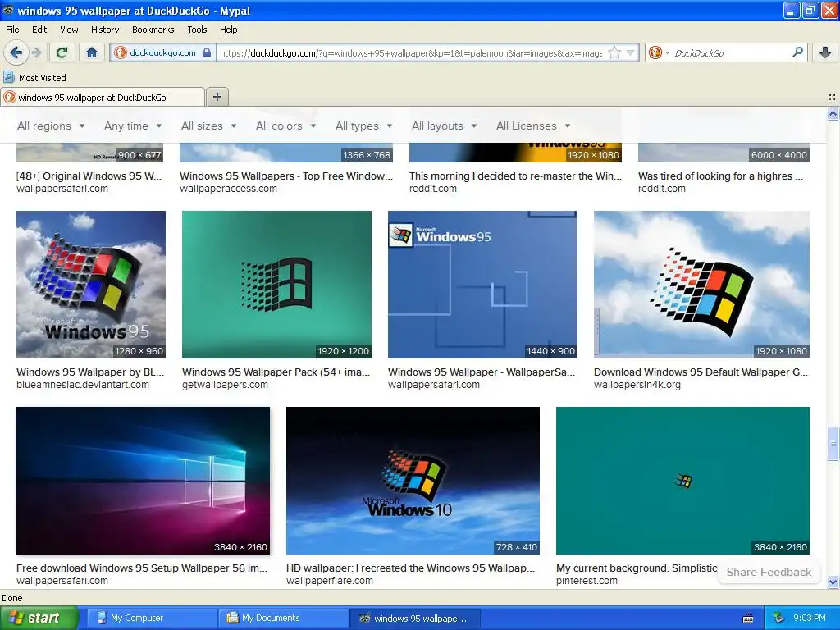Switch to My Documents in taskbar
This screenshot has width=840, height=630.
click(283, 618)
